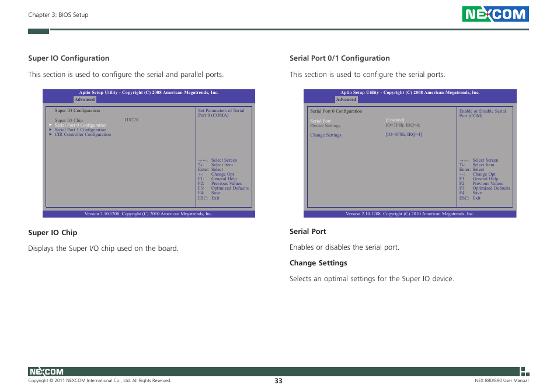Image resolution: width=557 pixels, height=392 pixels.
Task: Click the arrow beside Serial Port 1 Configuration
Action: point(50,129)
